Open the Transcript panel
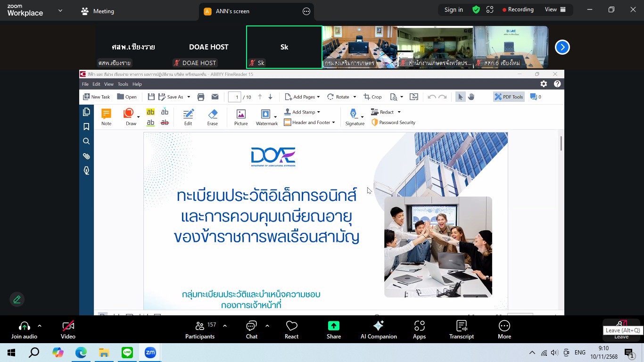Viewport: 644px width, 362px height. [461, 329]
